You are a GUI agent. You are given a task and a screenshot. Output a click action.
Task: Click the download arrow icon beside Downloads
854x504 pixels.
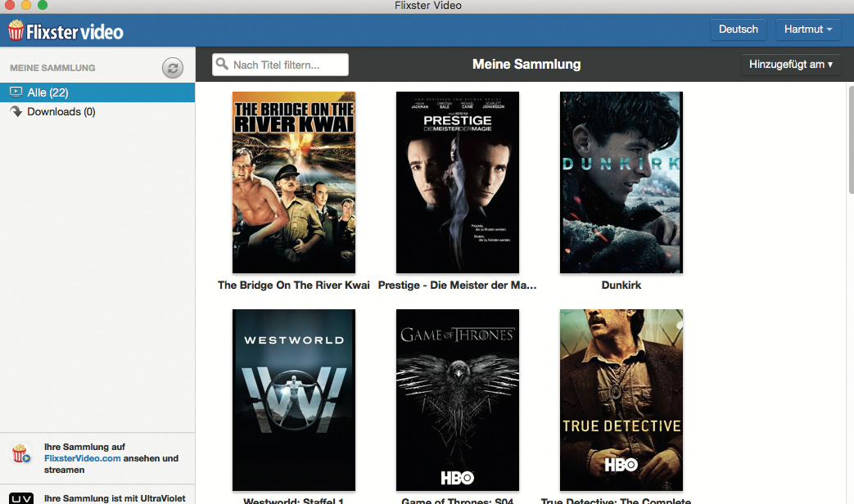[16, 111]
